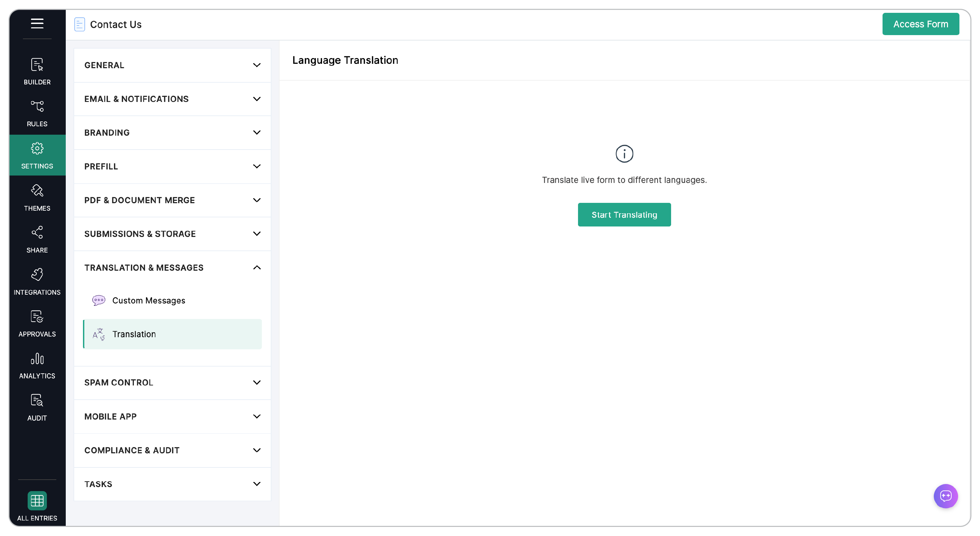Click the Contact Us form document icon

[80, 24]
